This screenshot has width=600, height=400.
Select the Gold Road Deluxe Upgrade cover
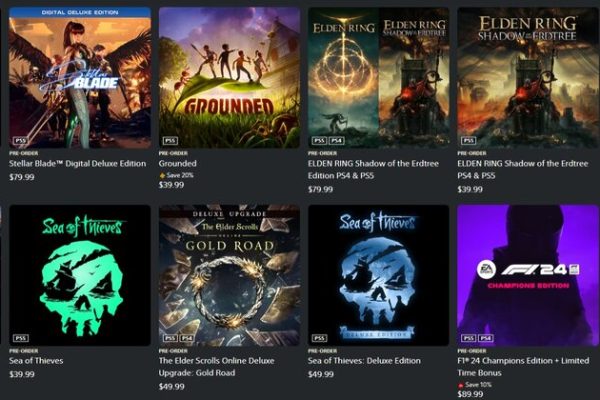tap(229, 275)
